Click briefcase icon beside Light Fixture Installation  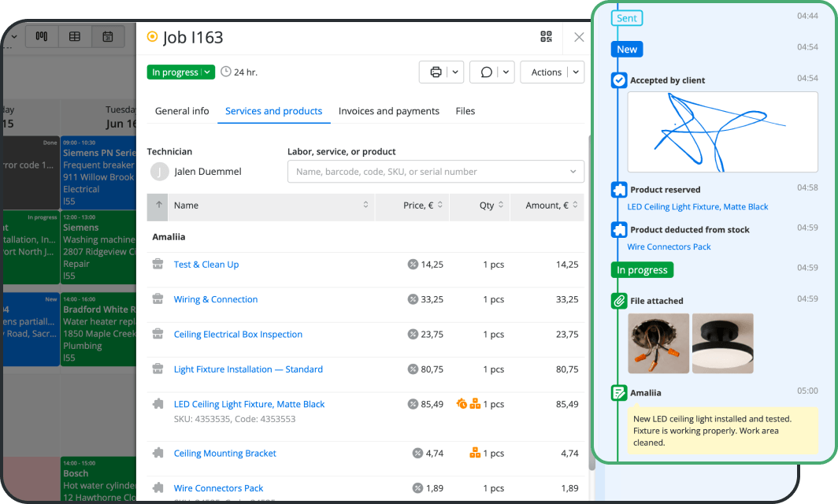[x=158, y=369]
